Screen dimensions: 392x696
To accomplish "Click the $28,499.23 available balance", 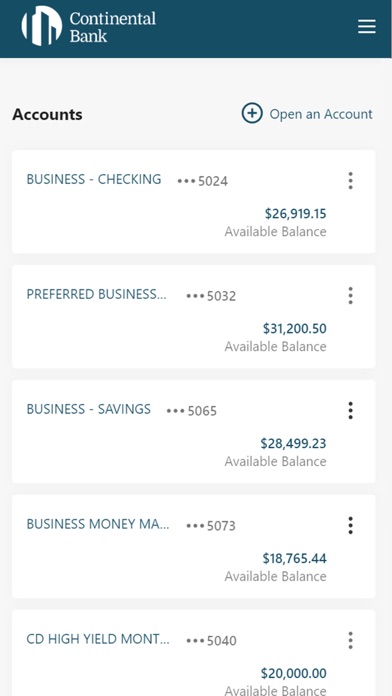I will click(x=293, y=444).
